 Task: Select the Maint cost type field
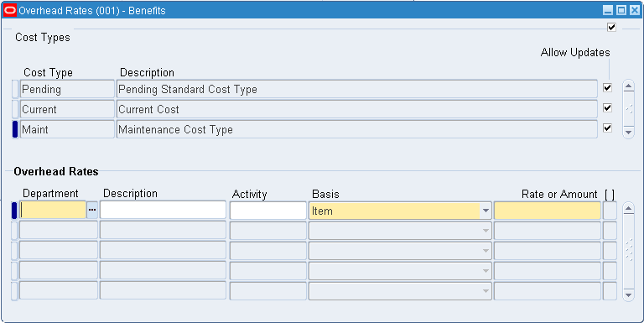coord(67,129)
